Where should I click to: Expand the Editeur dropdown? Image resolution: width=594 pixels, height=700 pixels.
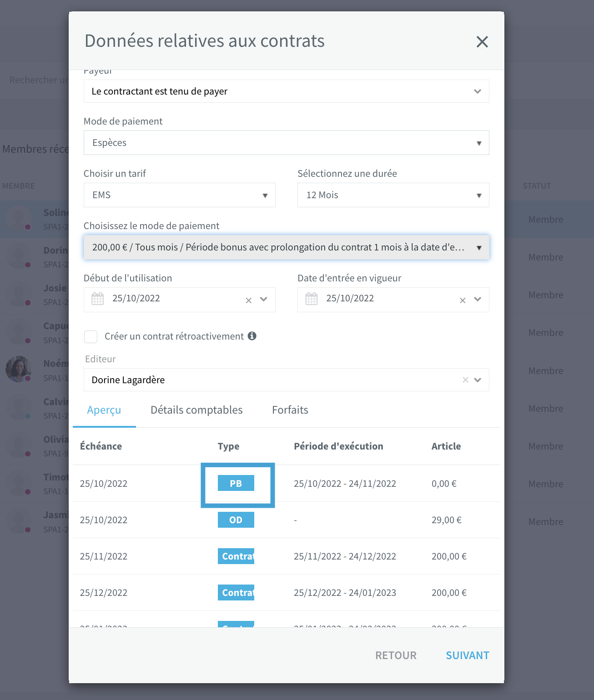pos(478,380)
